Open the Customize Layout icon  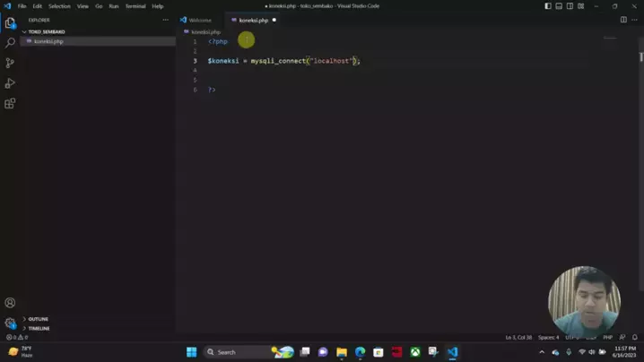pos(580,6)
